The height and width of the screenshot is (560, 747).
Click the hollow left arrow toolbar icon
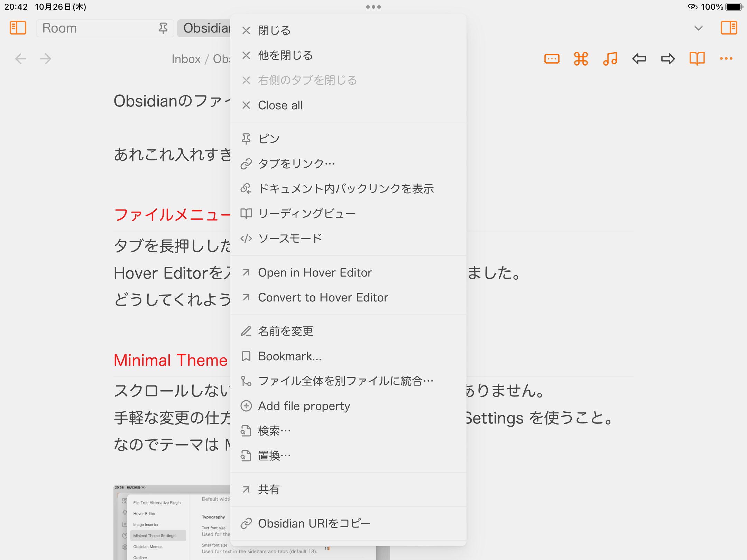point(639,59)
